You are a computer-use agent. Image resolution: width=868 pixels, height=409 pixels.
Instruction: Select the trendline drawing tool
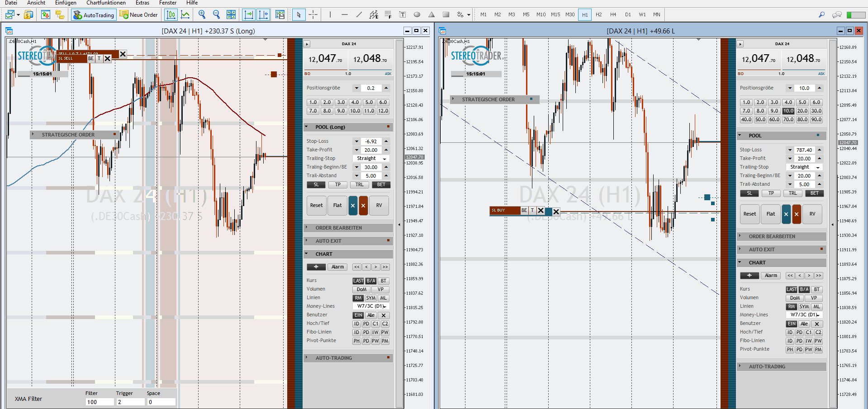coord(358,14)
